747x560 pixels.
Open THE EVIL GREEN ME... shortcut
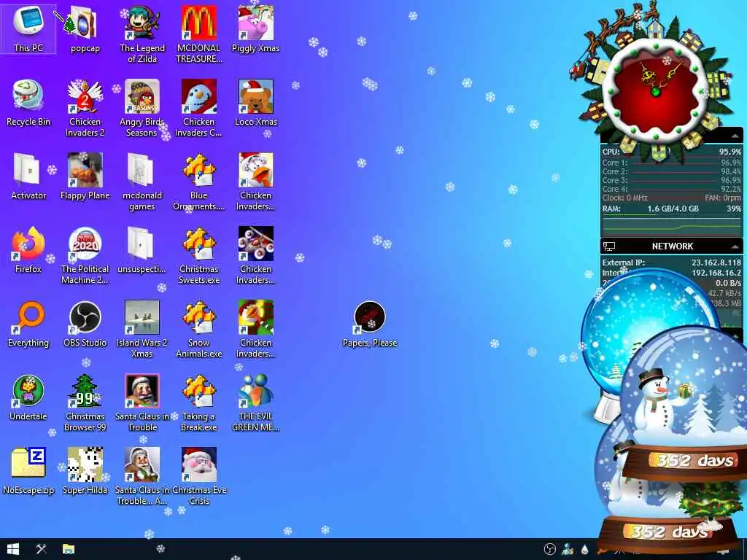click(256, 402)
